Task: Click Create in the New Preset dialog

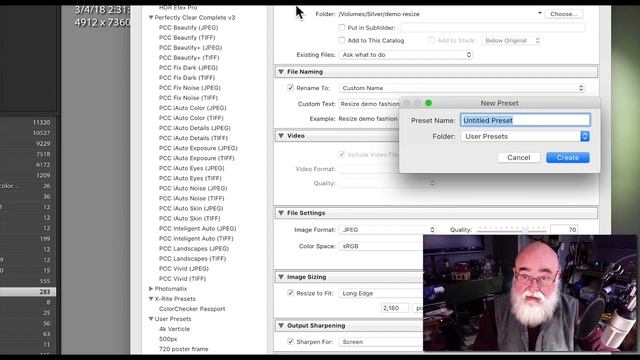Action: coord(567,158)
